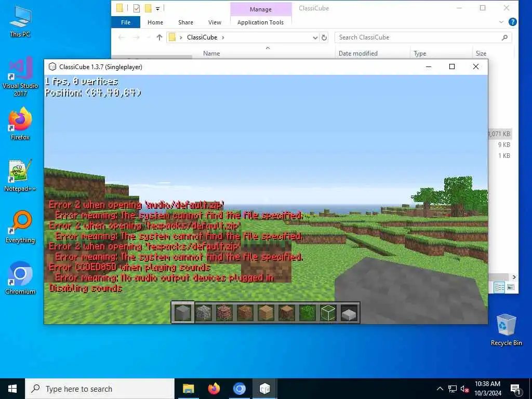Select the glass block in the hotbar
This screenshot has height=399, width=532.
click(x=328, y=312)
